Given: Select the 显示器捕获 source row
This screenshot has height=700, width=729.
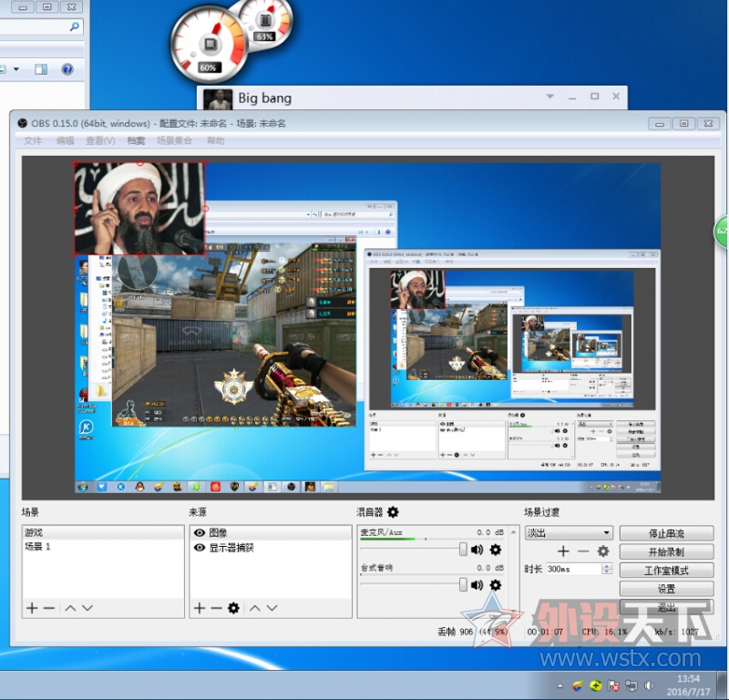Looking at the screenshot, I should coord(271,548).
